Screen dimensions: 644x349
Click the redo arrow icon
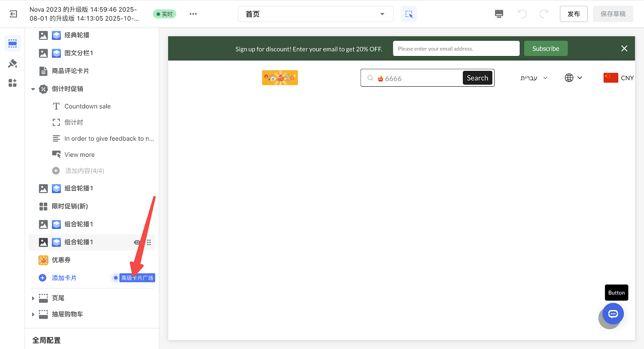tap(544, 14)
